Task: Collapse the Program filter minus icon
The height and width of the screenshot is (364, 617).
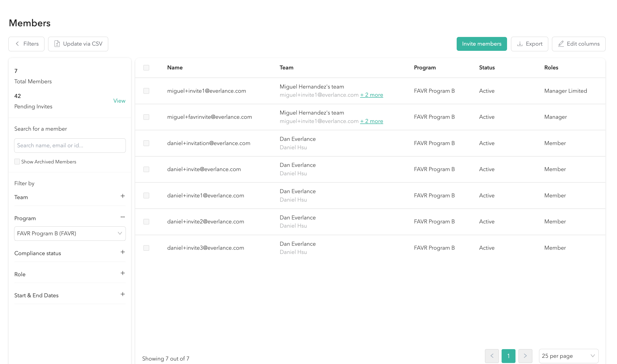Action: coord(123,217)
